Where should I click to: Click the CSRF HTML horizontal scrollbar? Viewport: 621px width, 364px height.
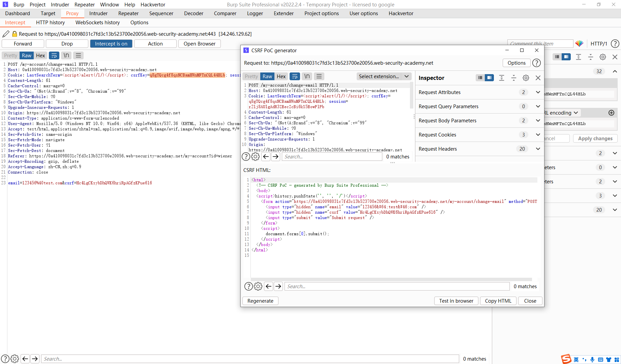pyautogui.click(x=391, y=279)
